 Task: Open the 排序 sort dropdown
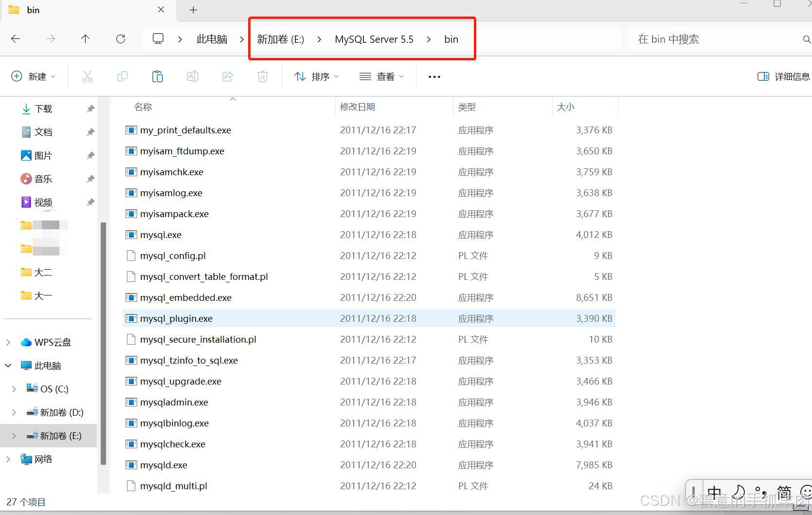pyautogui.click(x=316, y=76)
